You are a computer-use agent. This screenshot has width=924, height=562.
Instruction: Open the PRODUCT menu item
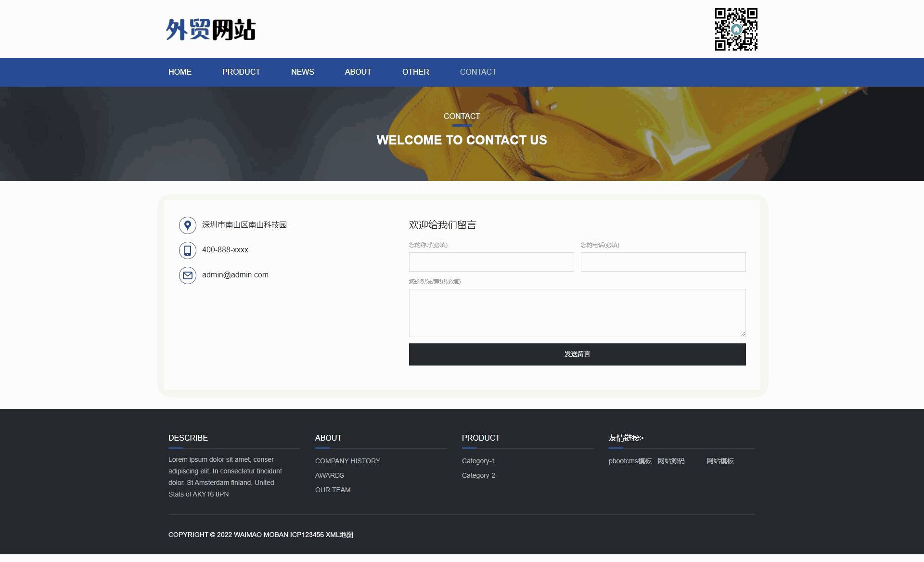(x=241, y=72)
